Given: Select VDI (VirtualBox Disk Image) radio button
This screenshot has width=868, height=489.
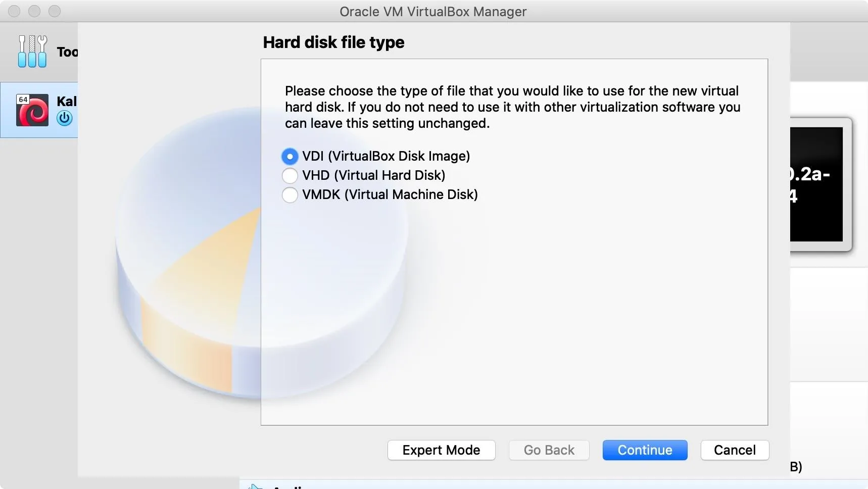Looking at the screenshot, I should tap(290, 157).
